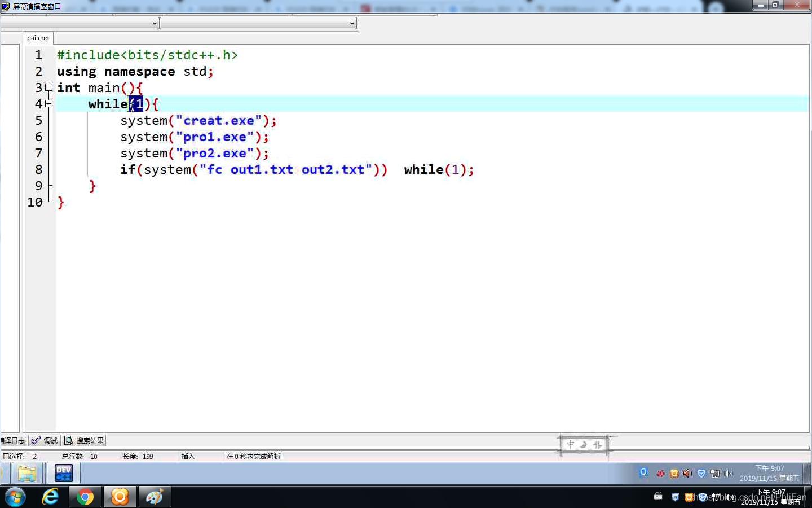Launch Internet Explorer from the taskbar
812x508 pixels.
tap(50, 497)
